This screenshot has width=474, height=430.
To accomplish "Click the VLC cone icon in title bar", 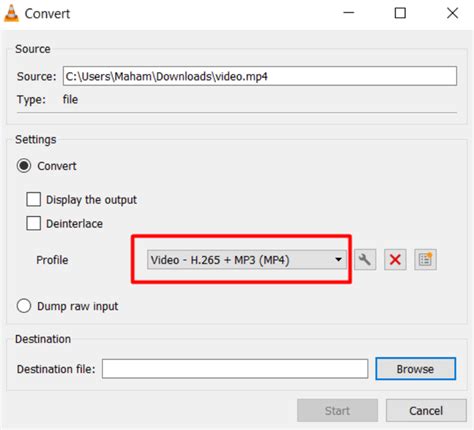I will 11,14.
